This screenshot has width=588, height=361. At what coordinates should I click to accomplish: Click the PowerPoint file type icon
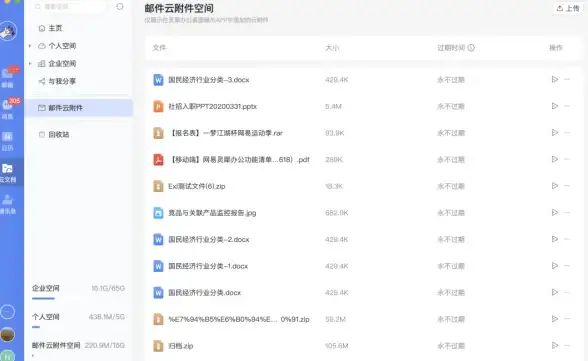[158, 106]
